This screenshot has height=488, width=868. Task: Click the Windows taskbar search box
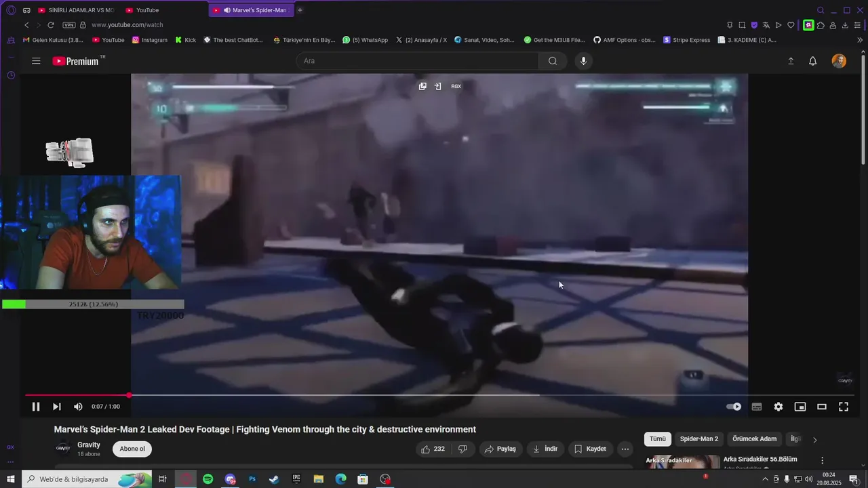[x=87, y=479]
